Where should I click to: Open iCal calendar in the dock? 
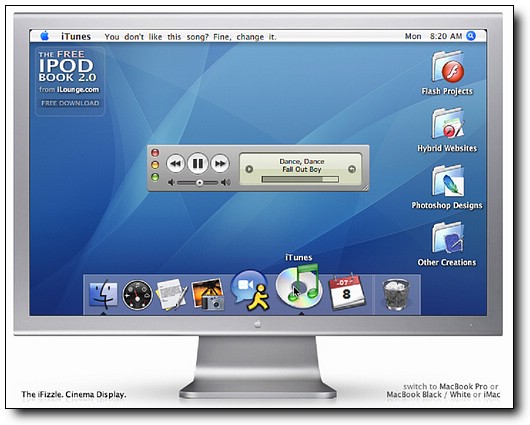point(347,291)
